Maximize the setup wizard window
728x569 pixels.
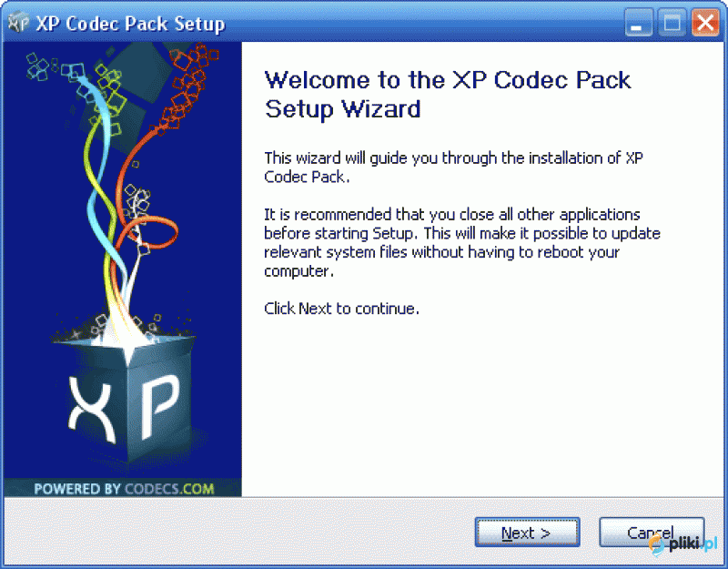(x=672, y=22)
